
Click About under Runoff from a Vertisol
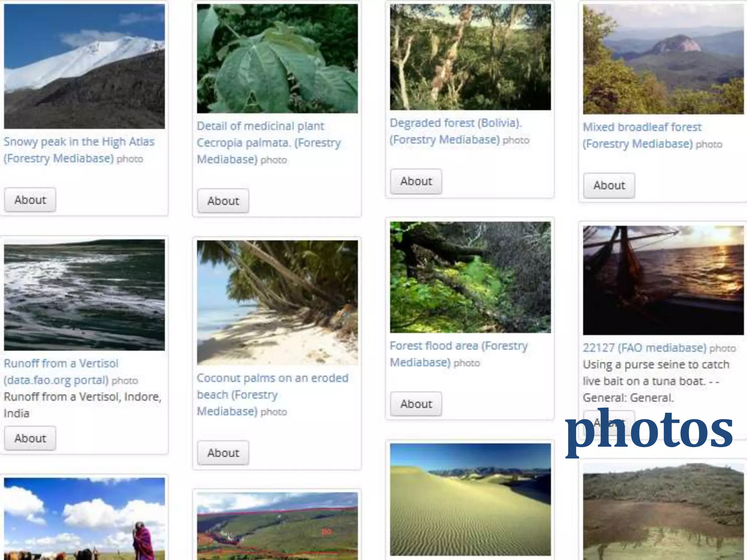(30, 438)
